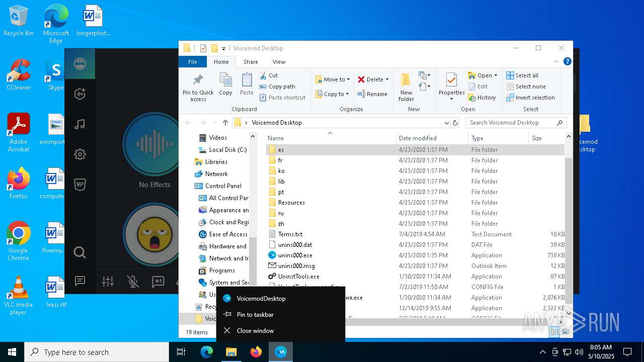Open the Delete dropdown arrow
The image size is (644, 362).
387,79
